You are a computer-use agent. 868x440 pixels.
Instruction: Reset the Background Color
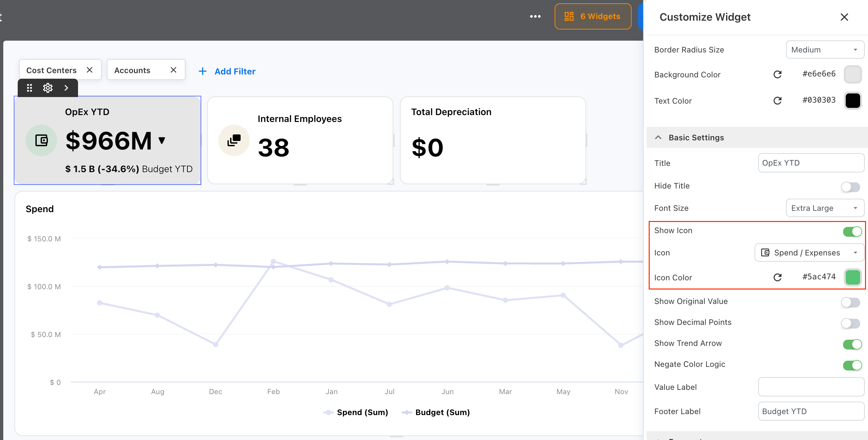point(777,74)
